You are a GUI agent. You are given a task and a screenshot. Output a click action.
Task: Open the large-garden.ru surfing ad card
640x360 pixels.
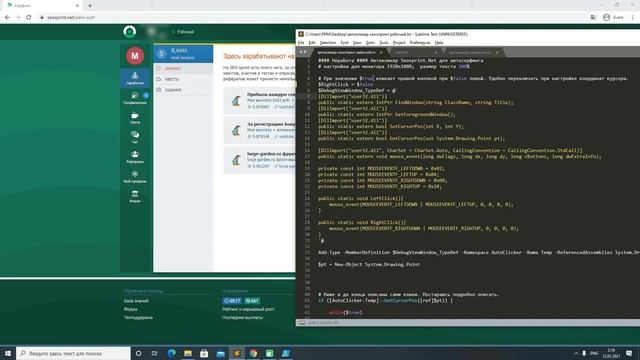tap(260, 160)
